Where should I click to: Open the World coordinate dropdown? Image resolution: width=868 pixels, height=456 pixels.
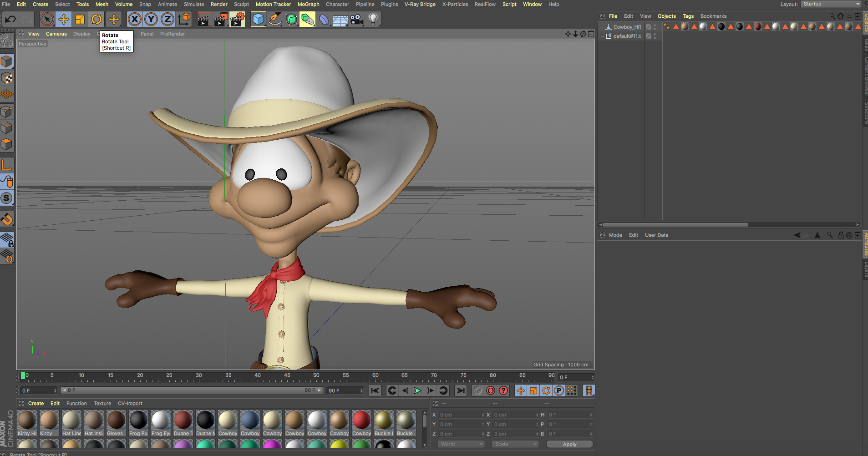point(461,444)
